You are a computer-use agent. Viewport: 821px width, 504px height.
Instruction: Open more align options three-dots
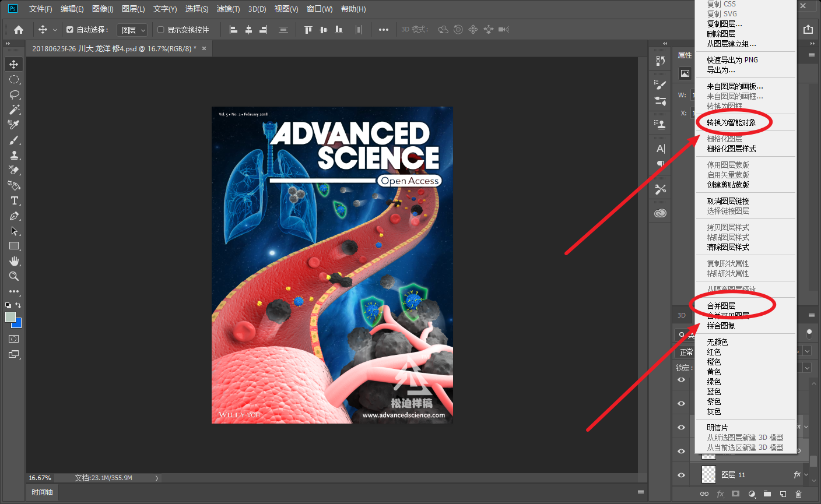click(x=383, y=30)
